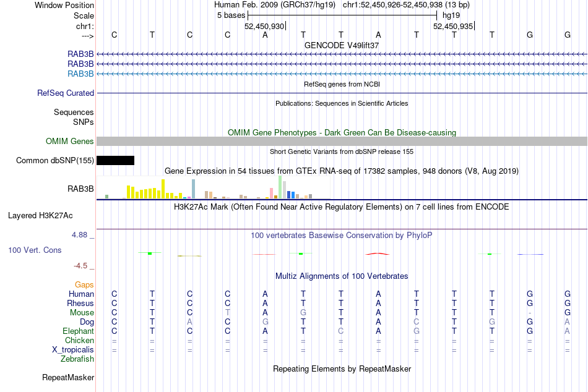Select the black dbSNP variant block
The width and height of the screenshot is (588, 392).
pos(116,160)
